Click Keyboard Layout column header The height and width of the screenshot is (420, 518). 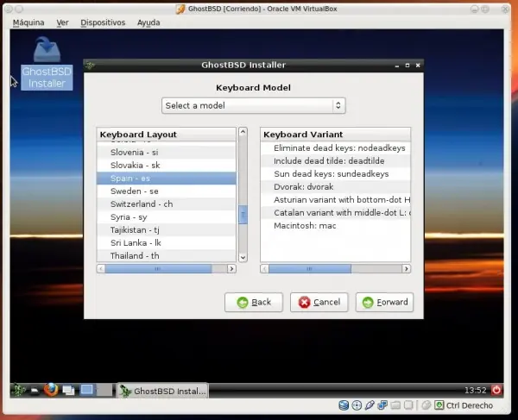click(x=167, y=135)
